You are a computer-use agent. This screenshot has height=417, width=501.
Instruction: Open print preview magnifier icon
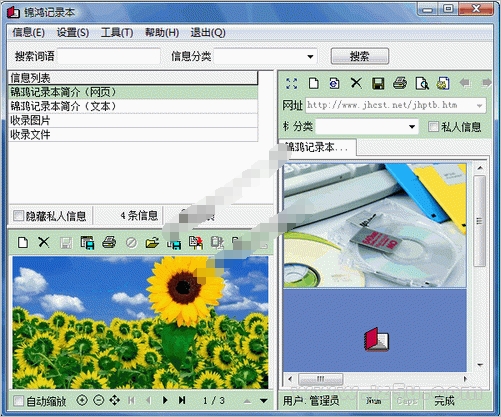coord(422,83)
